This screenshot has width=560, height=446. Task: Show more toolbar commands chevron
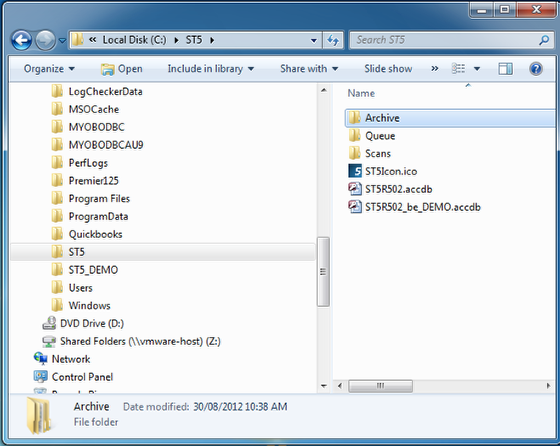[x=435, y=69]
